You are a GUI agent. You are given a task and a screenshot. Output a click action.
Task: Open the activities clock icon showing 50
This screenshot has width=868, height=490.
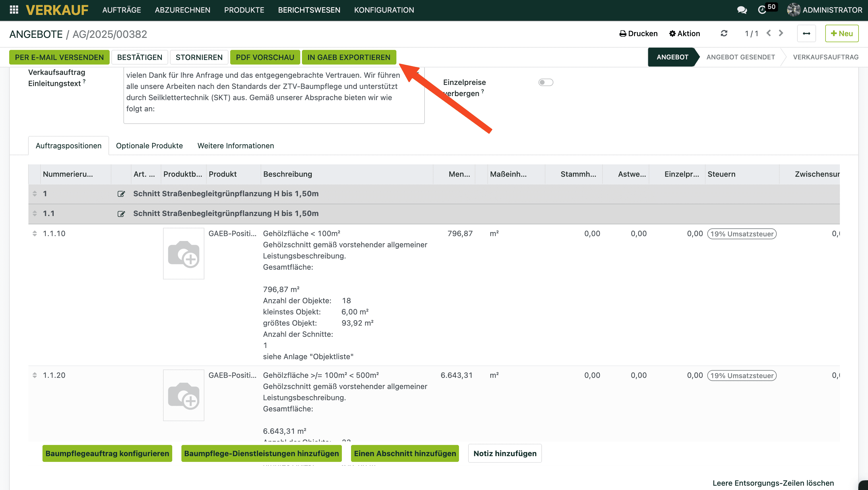point(762,10)
